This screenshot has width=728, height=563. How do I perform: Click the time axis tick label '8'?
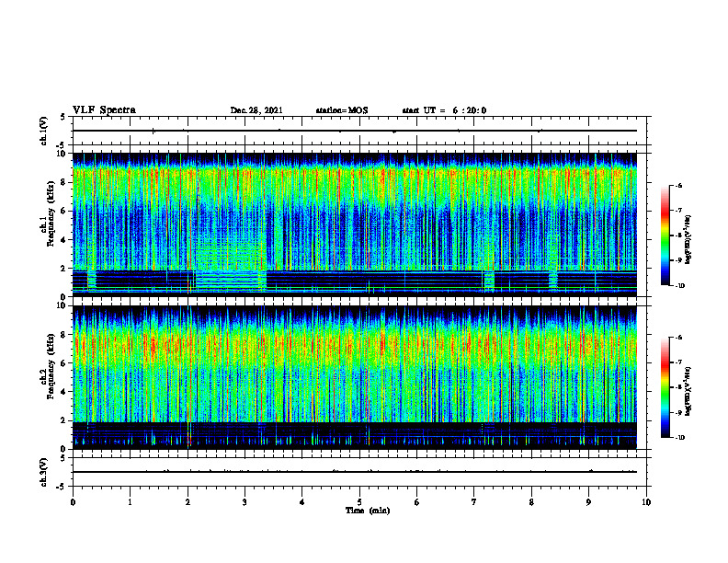531,502
